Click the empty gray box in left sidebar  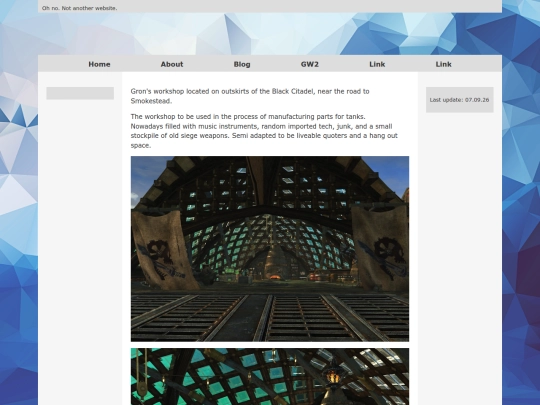pos(80,93)
